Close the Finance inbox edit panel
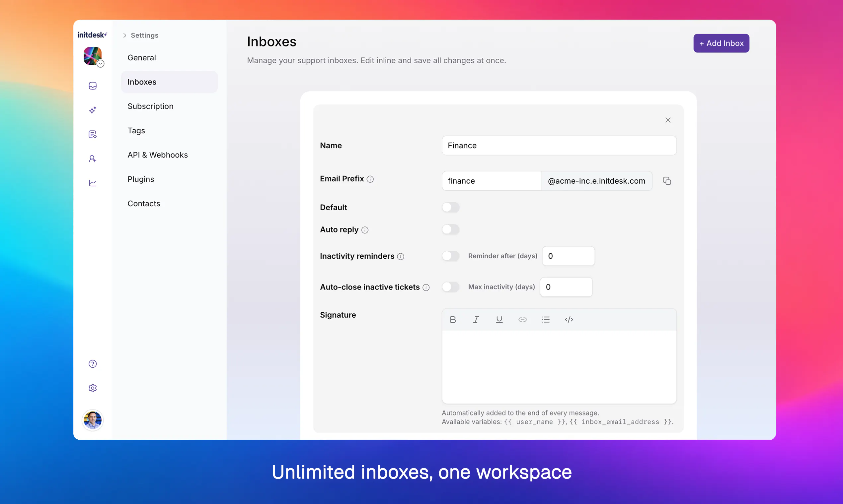Image resolution: width=843 pixels, height=504 pixels. 668,120
